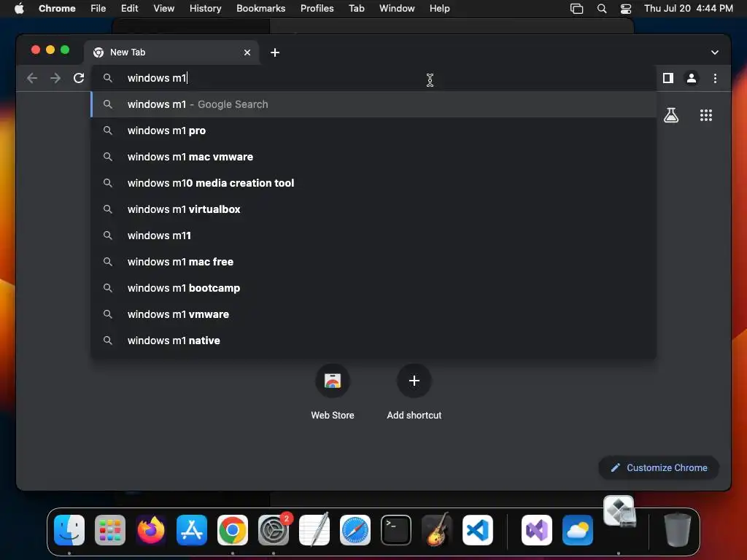Open the Help menu
Screen dimensions: 747x560
pos(439,9)
